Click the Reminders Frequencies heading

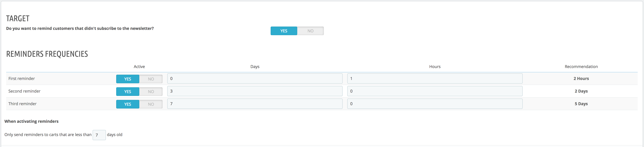[x=47, y=54]
